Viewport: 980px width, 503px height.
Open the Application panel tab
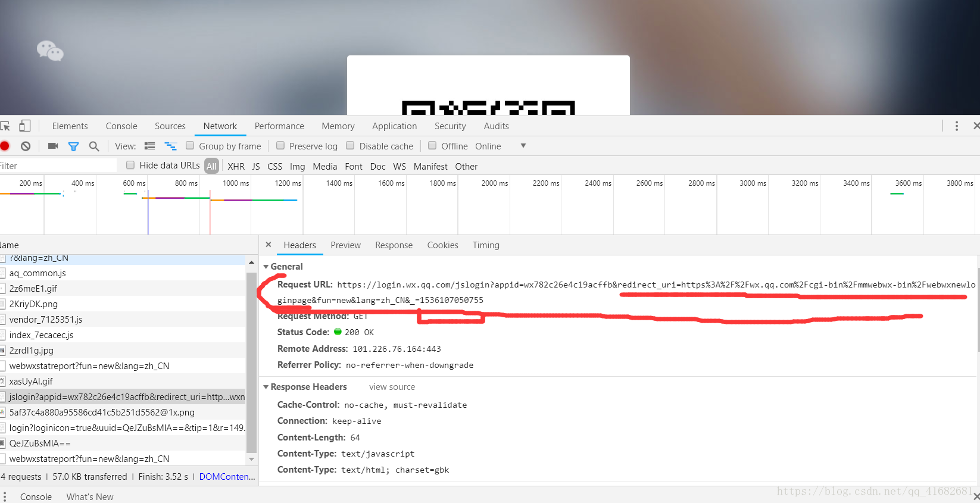coord(395,126)
